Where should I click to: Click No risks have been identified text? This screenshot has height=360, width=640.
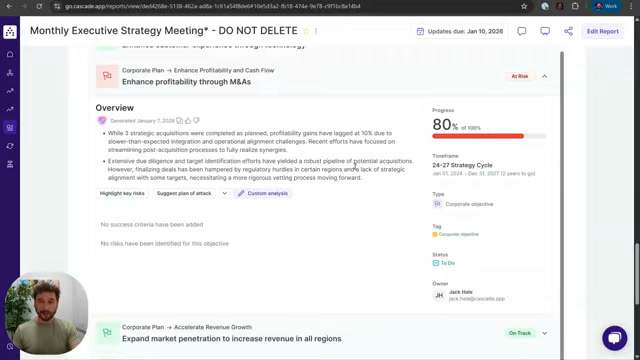(x=164, y=244)
